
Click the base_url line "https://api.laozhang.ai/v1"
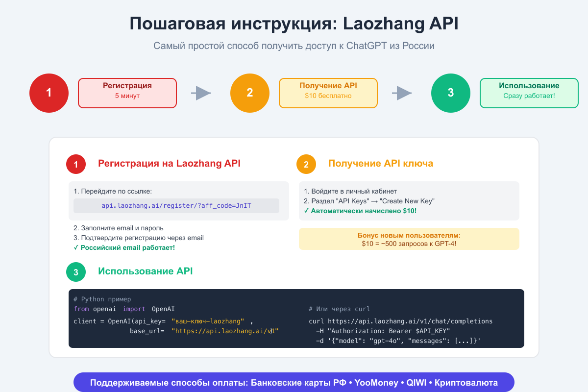pos(204,331)
